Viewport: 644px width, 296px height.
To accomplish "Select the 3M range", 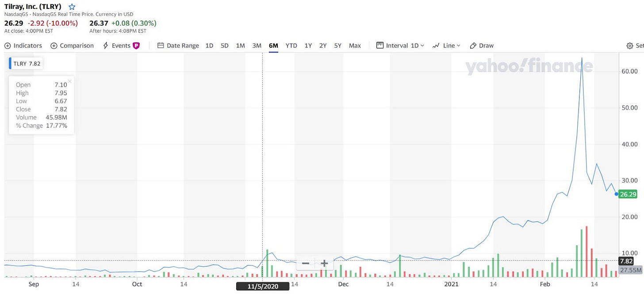I will click(257, 46).
